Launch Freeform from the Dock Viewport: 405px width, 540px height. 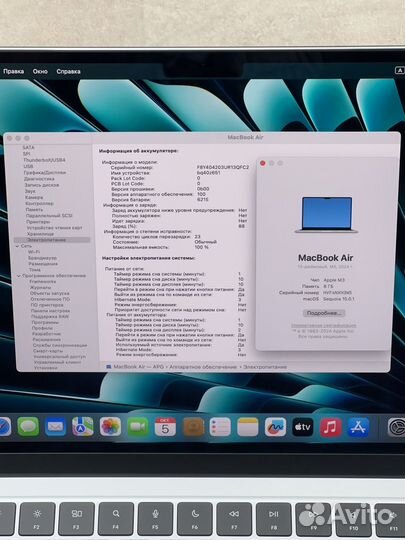click(275, 427)
